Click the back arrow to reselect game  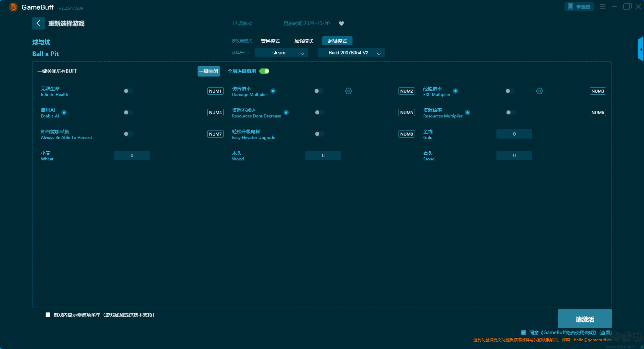38,23
